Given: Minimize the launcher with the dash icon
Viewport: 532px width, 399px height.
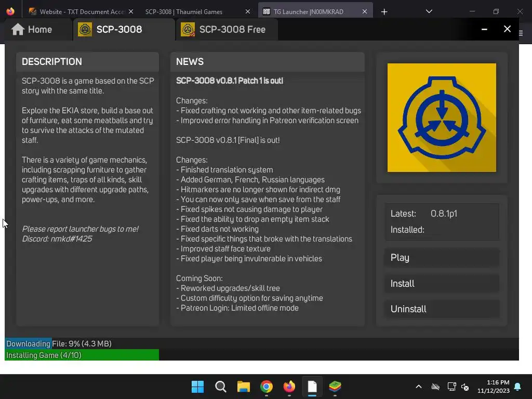Looking at the screenshot, I should coord(484,30).
